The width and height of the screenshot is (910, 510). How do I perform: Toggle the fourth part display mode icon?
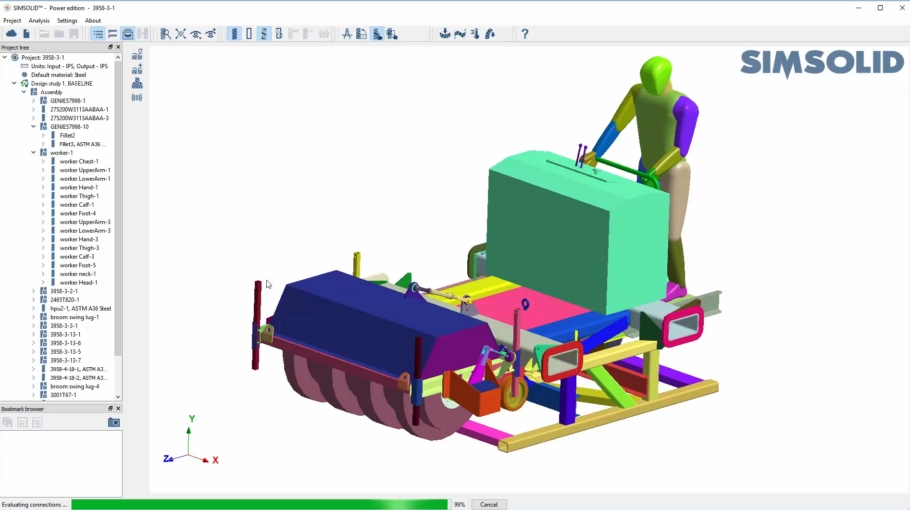point(279,34)
